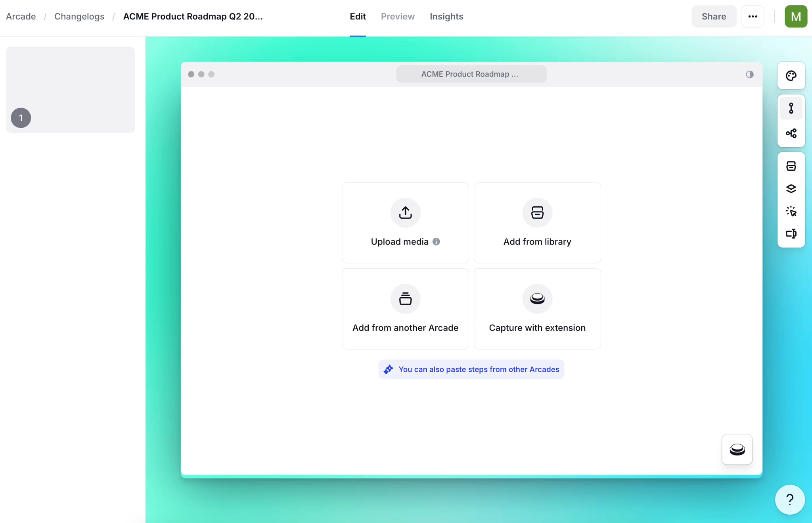The width and height of the screenshot is (812, 523).
Task: Click Upload media card
Action: click(405, 223)
